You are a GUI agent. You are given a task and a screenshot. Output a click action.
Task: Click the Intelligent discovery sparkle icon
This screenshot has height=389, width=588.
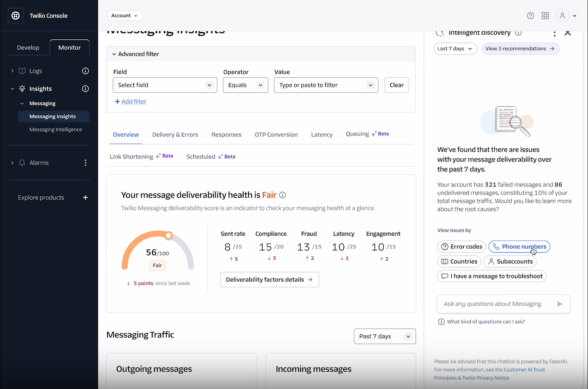(x=440, y=33)
